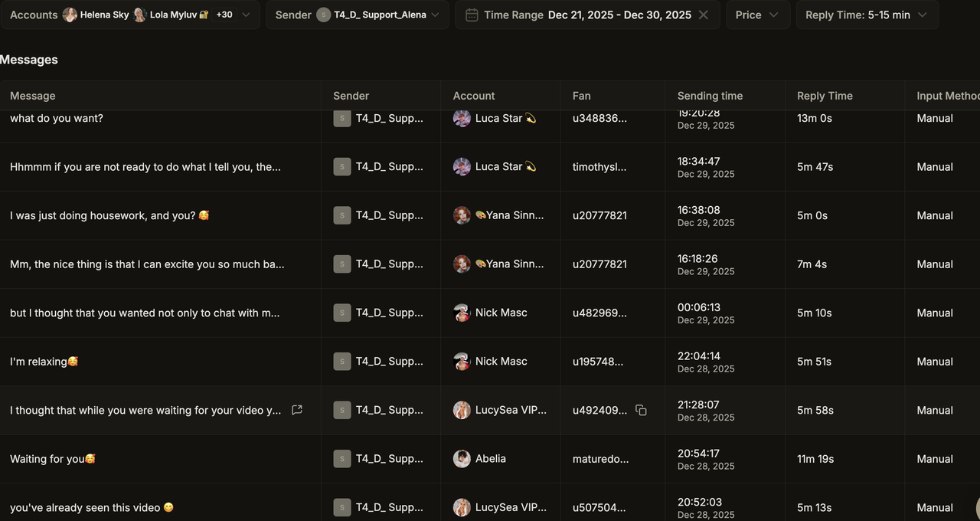Image resolution: width=980 pixels, height=521 pixels.
Task: Click sending time 18:34:47
Action: (699, 161)
